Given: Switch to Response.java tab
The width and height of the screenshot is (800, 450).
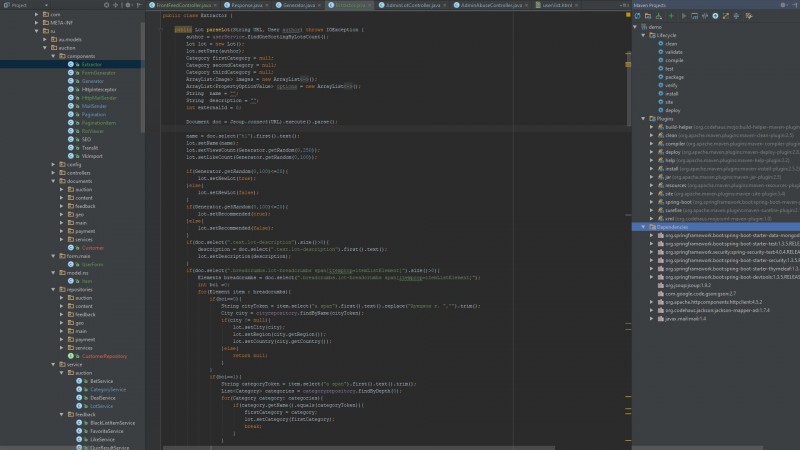Looking at the screenshot, I should click(x=246, y=5).
